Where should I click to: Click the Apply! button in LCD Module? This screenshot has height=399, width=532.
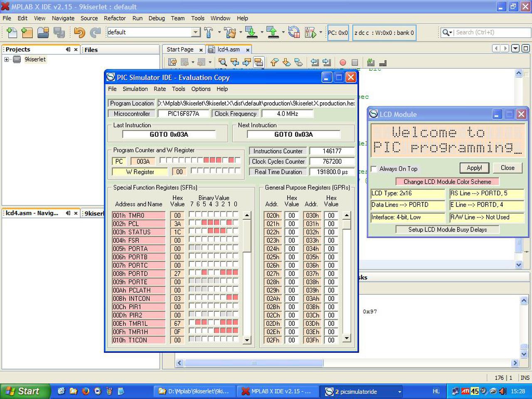tap(474, 168)
